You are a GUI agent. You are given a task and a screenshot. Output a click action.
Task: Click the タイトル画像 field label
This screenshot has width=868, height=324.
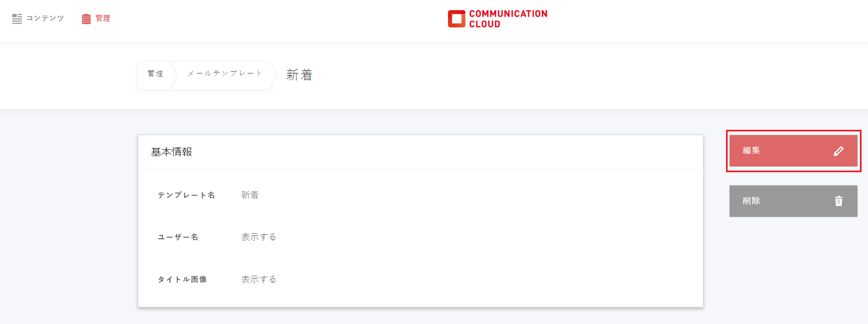(182, 279)
